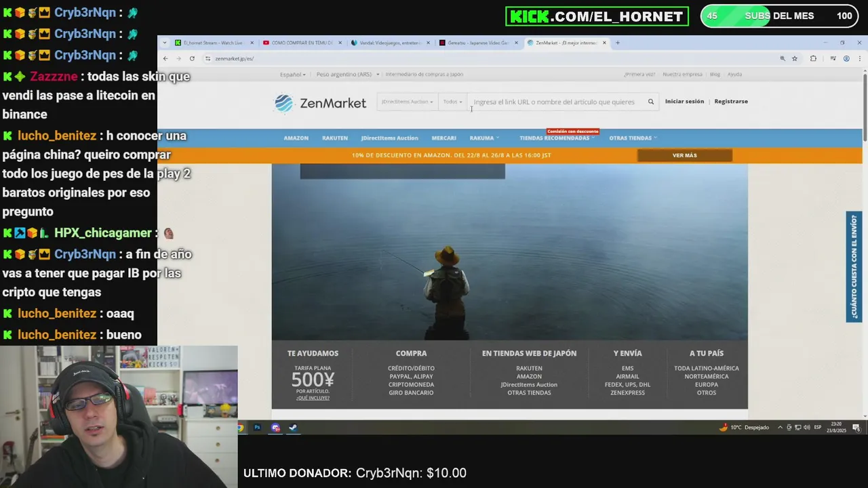
Task: Close the ZenMarket tab
Action: pyautogui.click(x=604, y=43)
